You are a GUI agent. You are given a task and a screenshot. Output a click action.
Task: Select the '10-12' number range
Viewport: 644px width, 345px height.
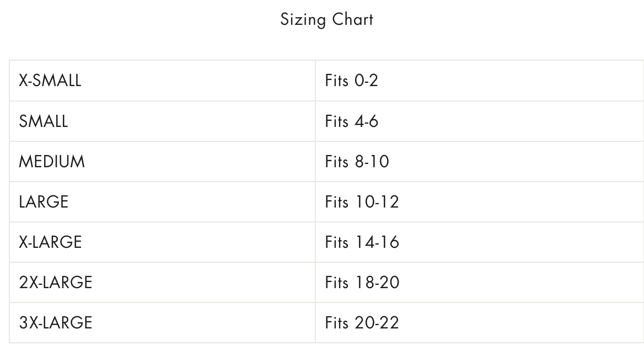tap(377, 202)
